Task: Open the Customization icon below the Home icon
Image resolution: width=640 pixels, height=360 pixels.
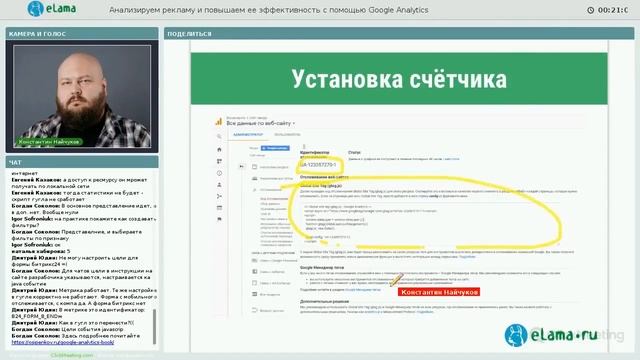Action: [x=219, y=161]
